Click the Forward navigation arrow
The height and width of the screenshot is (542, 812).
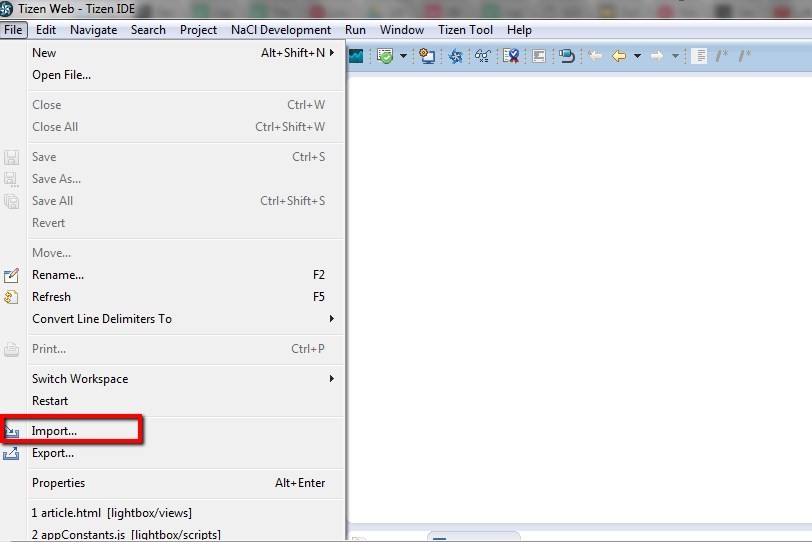[657, 56]
